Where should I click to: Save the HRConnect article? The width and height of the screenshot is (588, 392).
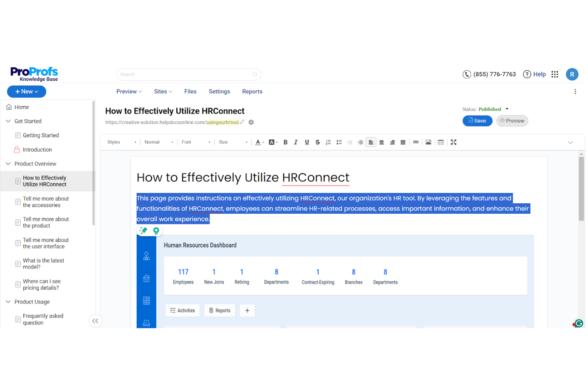pyautogui.click(x=477, y=120)
